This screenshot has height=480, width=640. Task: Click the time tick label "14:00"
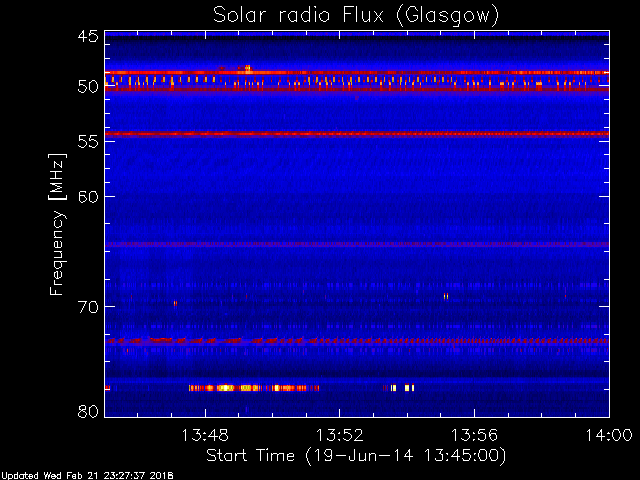tap(609, 435)
